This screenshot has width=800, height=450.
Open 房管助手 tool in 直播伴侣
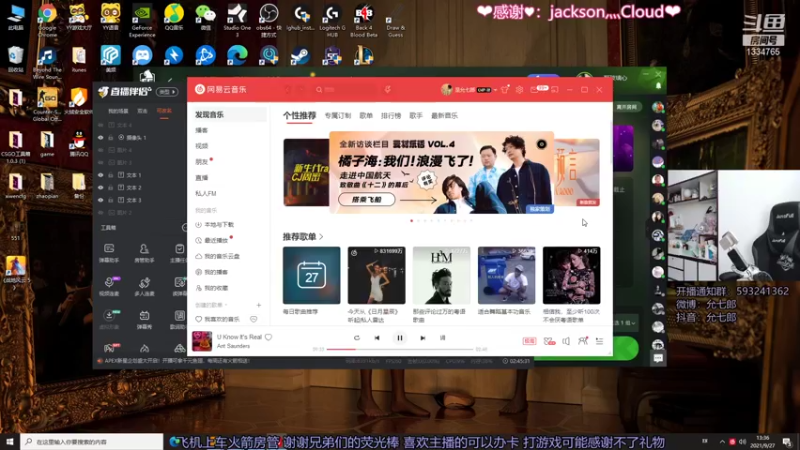[144, 253]
